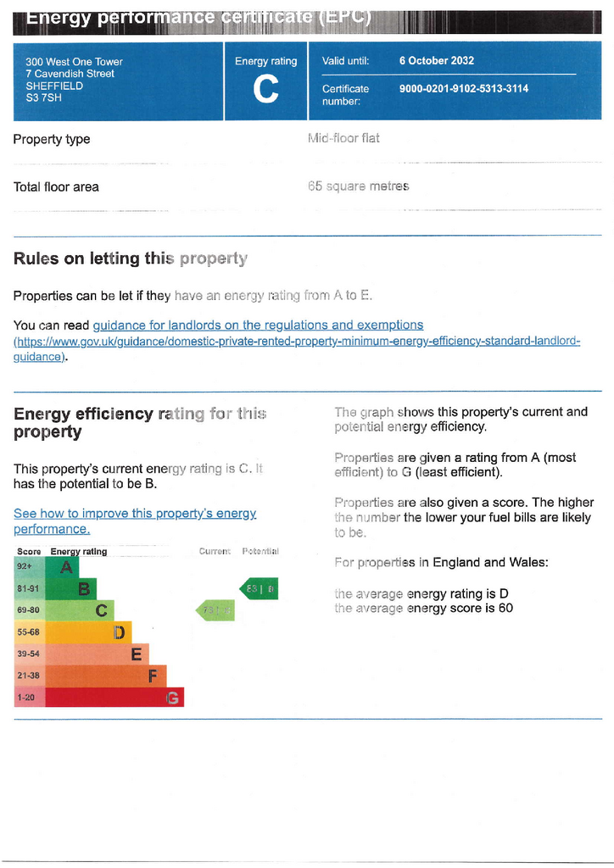The width and height of the screenshot is (614, 868).
Task: Click the Current rating arrow marker
Action: [x=215, y=610]
